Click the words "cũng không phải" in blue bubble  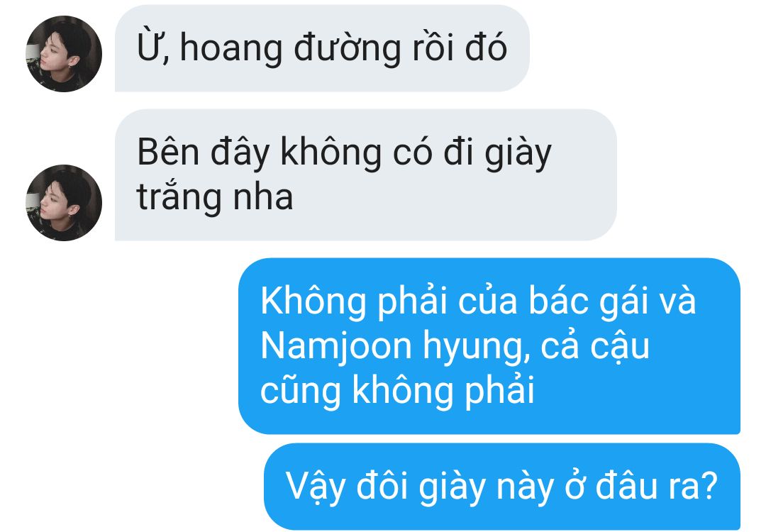coord(397,392)
